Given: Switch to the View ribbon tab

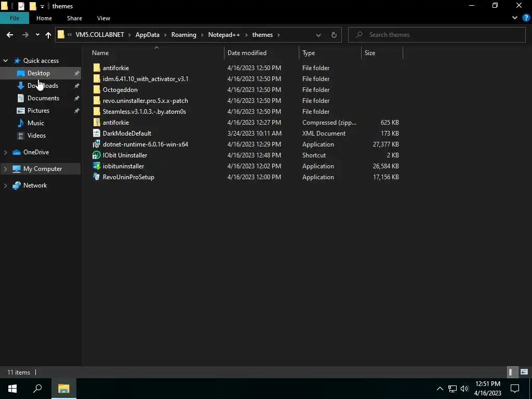Looking at the screenshot, I should [x=103, y=18].
